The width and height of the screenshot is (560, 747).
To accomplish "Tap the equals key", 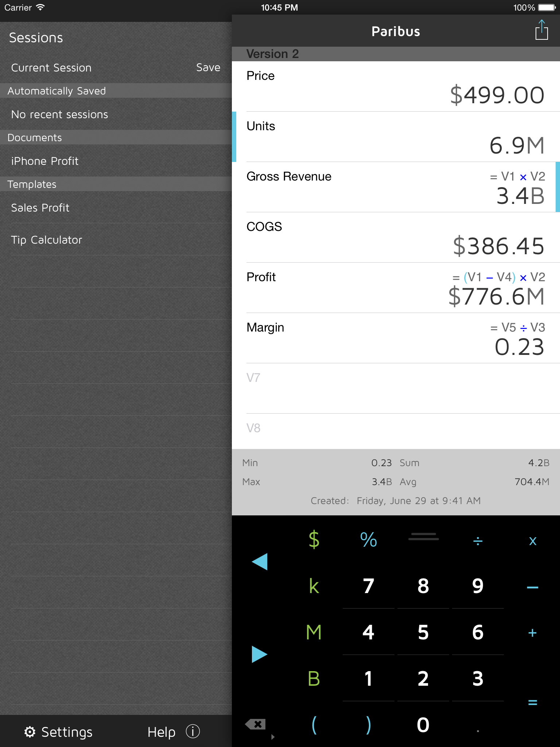I will (532, 702).
